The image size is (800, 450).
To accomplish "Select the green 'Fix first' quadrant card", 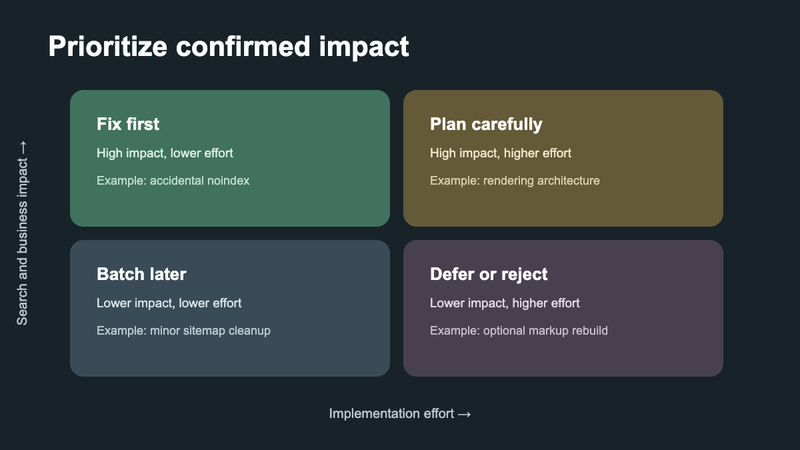I will coord(230,158).
